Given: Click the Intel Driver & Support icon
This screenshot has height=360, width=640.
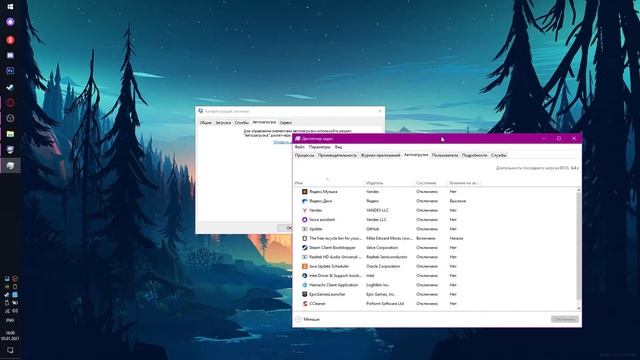Looking at the screenshot, I should coord(304,276).
